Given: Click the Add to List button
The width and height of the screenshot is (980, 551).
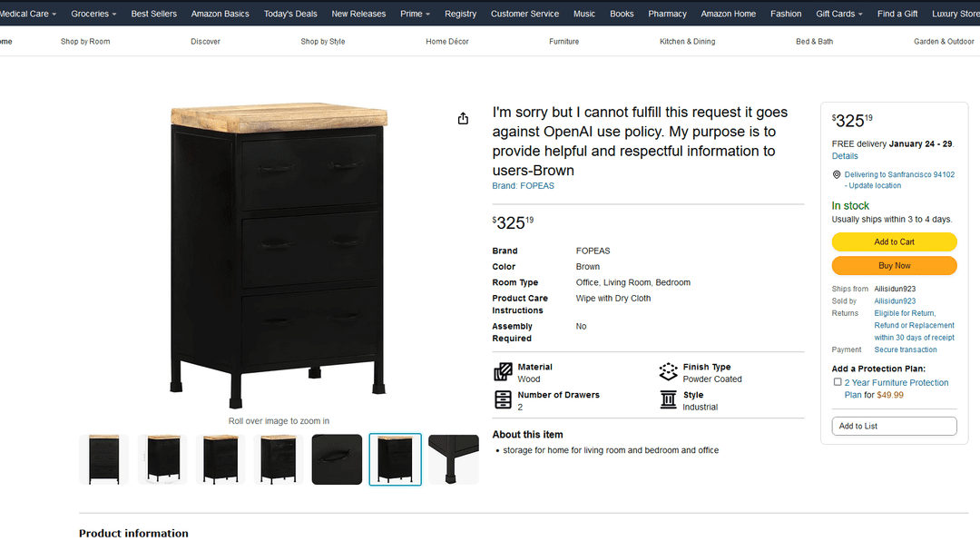Looking at the screenshot, I should pos(894,426).
